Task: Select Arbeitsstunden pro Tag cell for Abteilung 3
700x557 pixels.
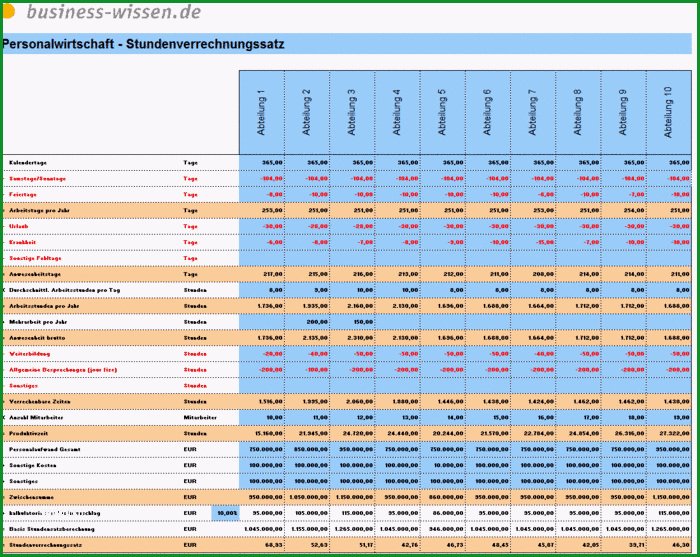Action: [352, 290]
